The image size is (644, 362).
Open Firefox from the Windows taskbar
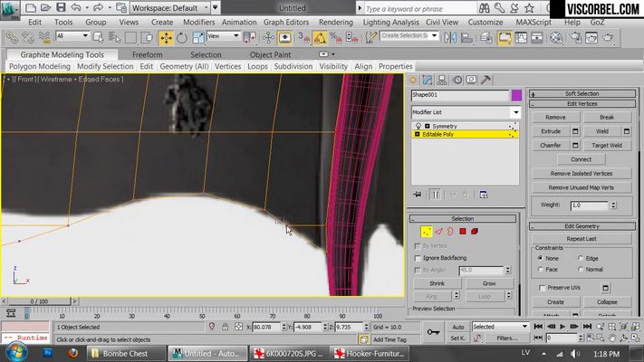pos(73,353)
